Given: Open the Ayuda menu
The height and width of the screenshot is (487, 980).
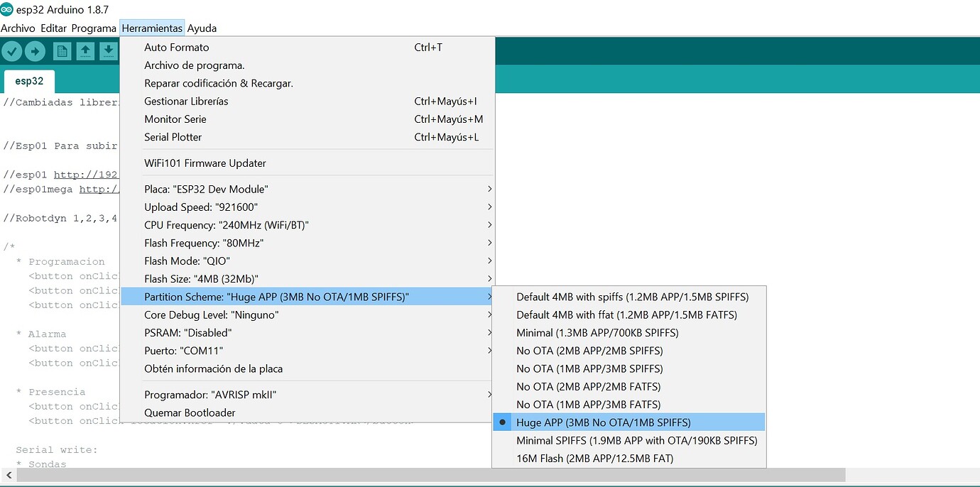Looking at the screenshot, I should 201,28.
